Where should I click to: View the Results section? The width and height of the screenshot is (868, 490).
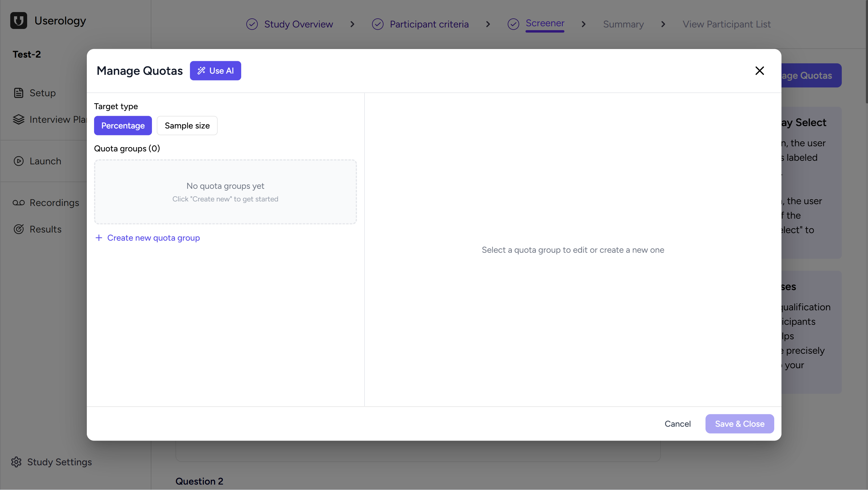point(45,229)
